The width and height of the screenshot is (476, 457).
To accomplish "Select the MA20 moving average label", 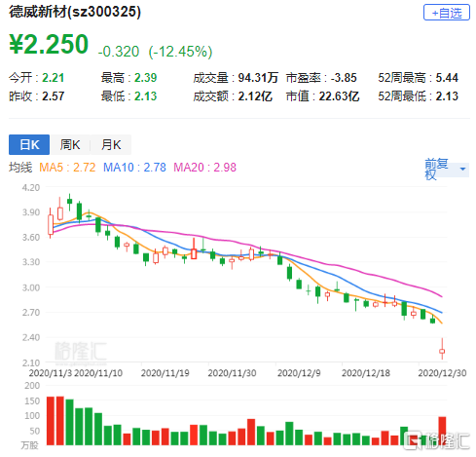I will point(204,168).
